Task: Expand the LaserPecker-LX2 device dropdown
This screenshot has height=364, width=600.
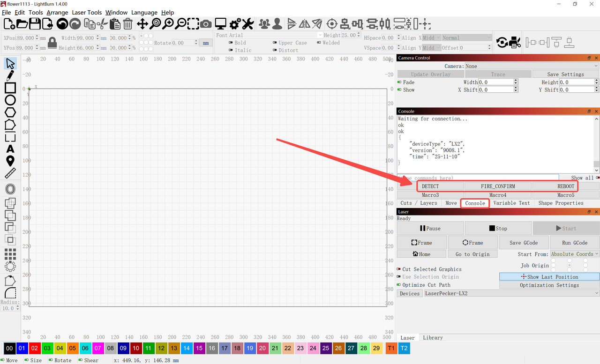Action: (511, 293)
